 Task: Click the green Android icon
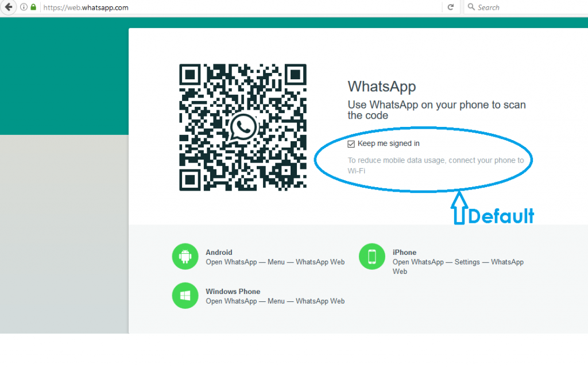tap(185, 257)
